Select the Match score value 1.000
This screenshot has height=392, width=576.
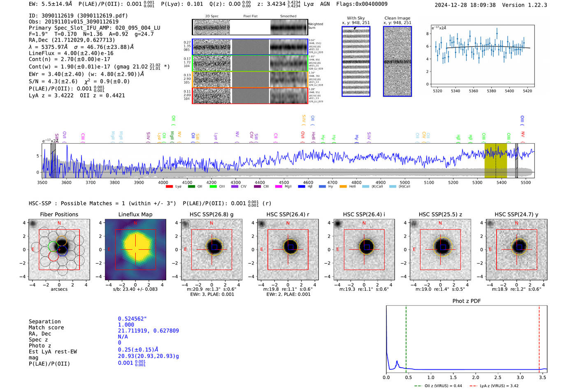tap(126, 325)
